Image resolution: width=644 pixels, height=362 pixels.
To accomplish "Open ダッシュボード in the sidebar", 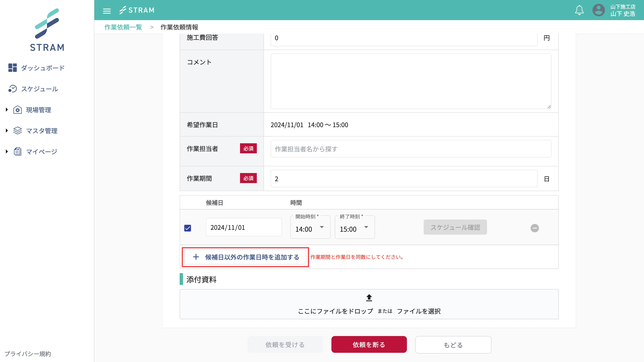I will point(43,68).
